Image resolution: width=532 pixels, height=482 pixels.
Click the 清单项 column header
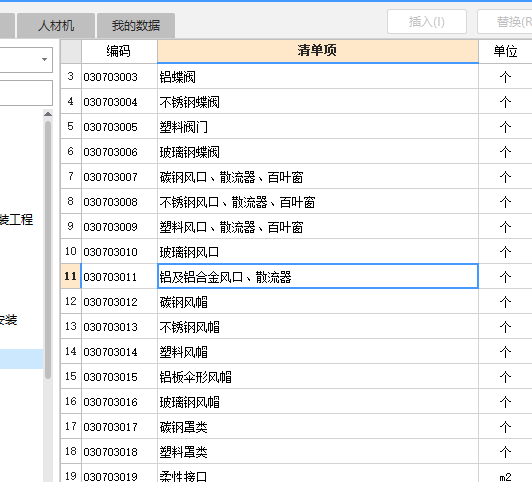tap(318, 51)
